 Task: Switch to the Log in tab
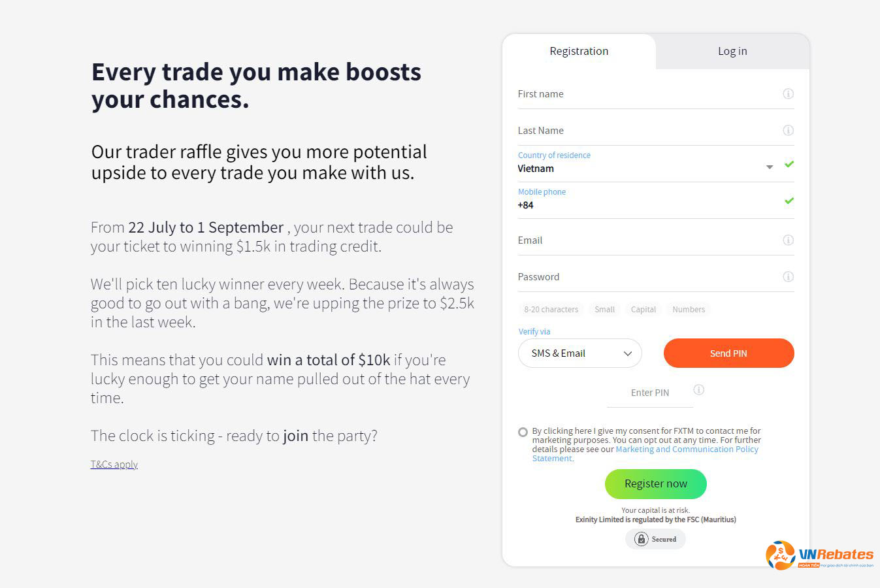coord(732,51)
